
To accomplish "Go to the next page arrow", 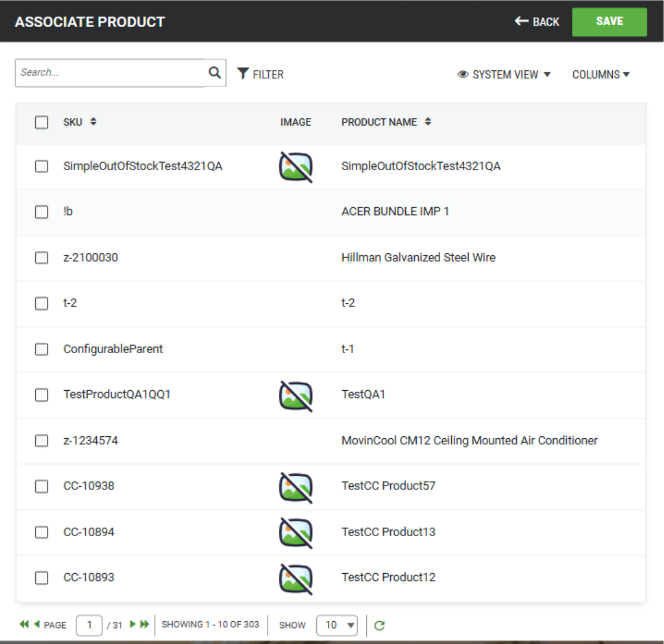I will (x=133, y=624).
